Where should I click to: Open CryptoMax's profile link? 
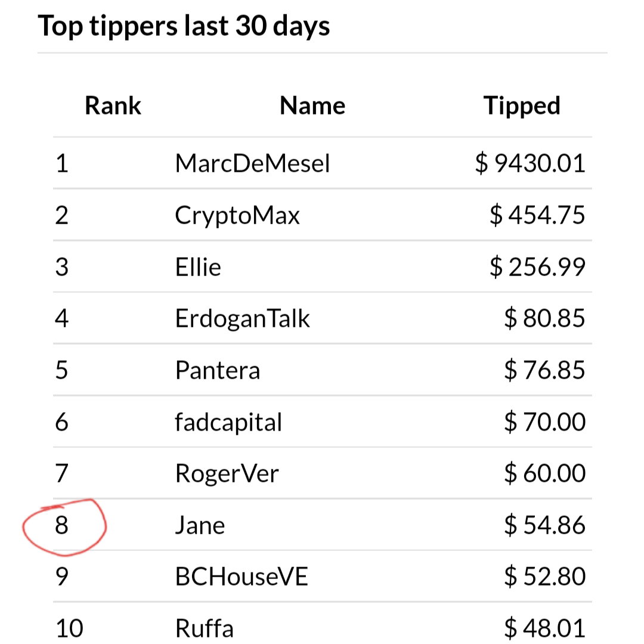tap(237, 216)
